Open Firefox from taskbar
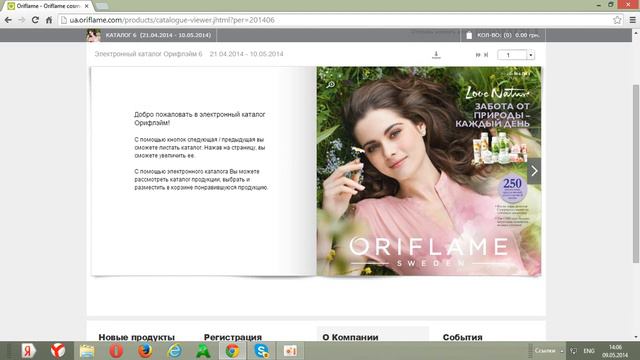The width and height of the screenshot is (640, 360). [145, 351]
